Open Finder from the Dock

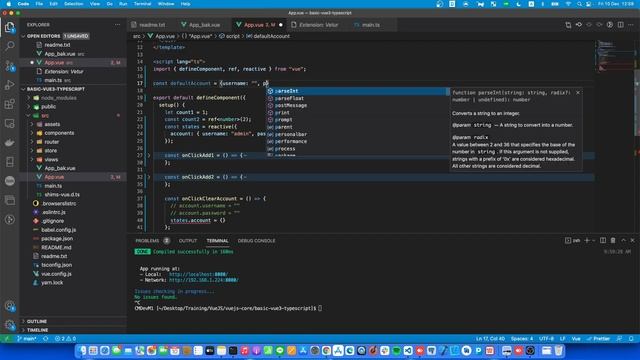pos(83,351)
